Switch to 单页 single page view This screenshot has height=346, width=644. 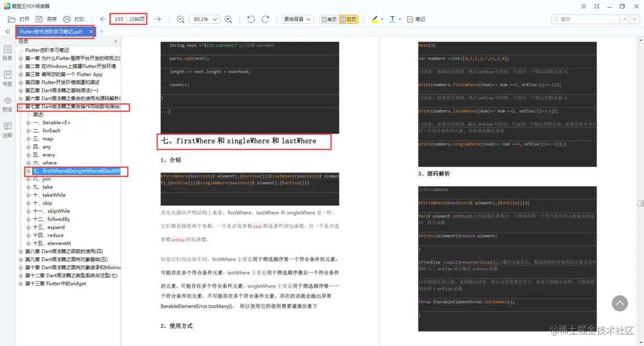(329, 19)
